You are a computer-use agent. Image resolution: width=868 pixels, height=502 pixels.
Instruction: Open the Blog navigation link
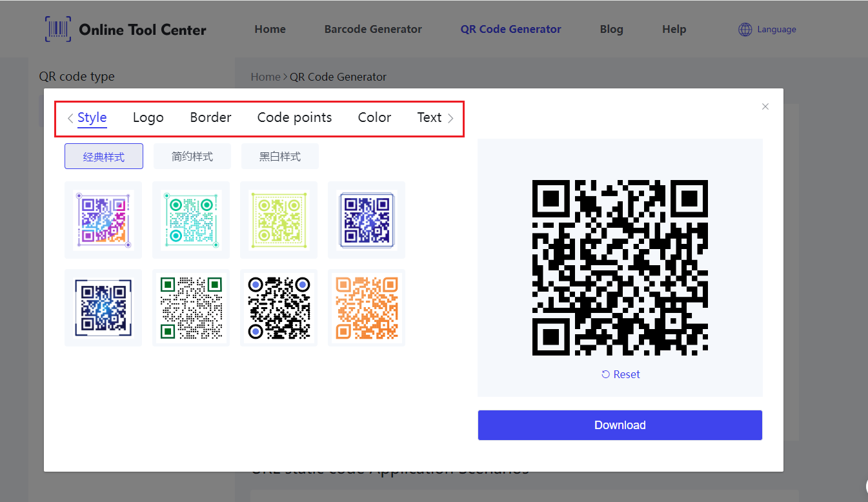click(611, 29)
